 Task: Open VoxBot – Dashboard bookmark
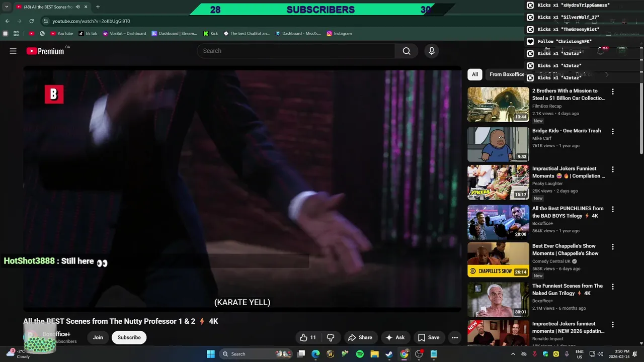(x=124, y=34)
